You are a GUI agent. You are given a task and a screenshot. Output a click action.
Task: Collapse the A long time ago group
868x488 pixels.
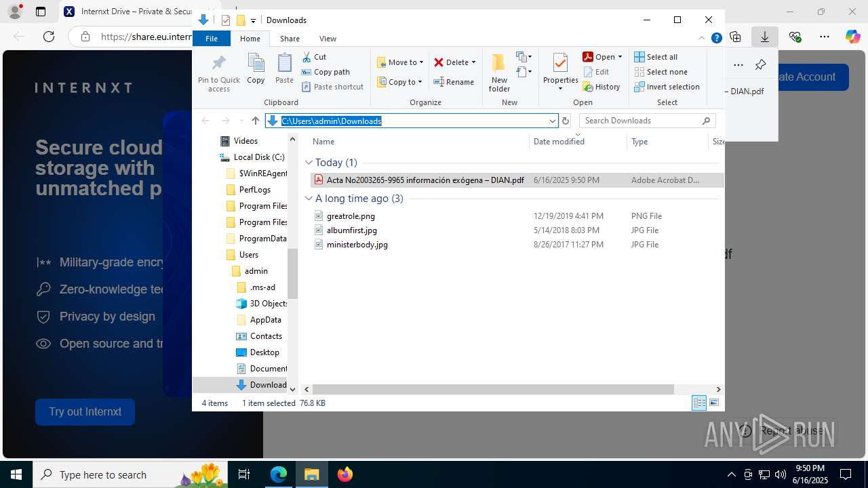309,199
